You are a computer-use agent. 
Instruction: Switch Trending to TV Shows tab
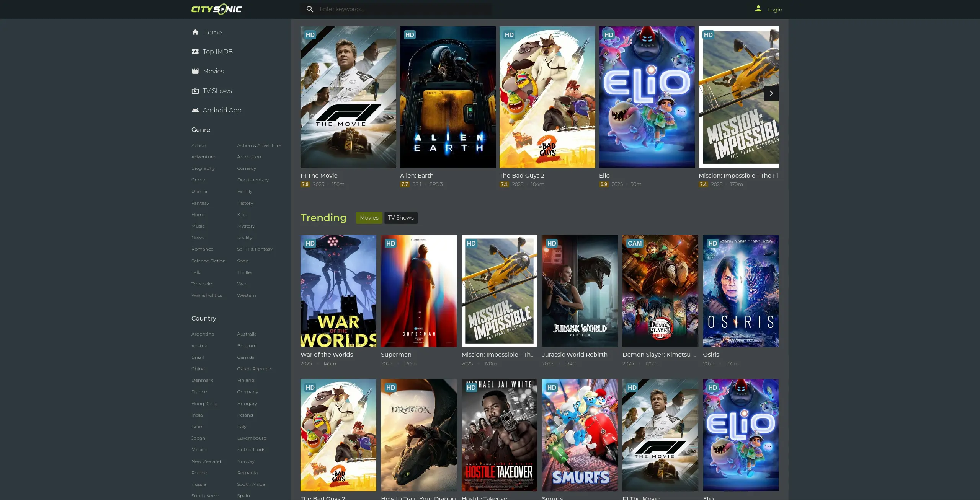tap(401, 218)
